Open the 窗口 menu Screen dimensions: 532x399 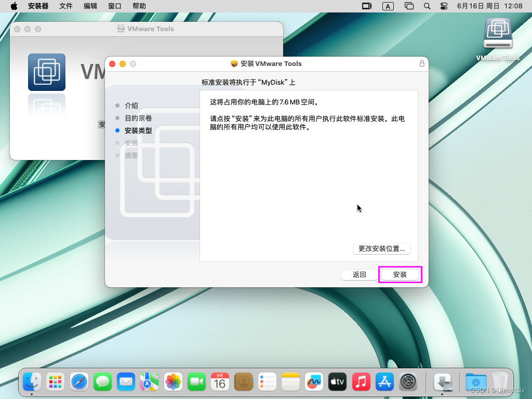(115, 6)
